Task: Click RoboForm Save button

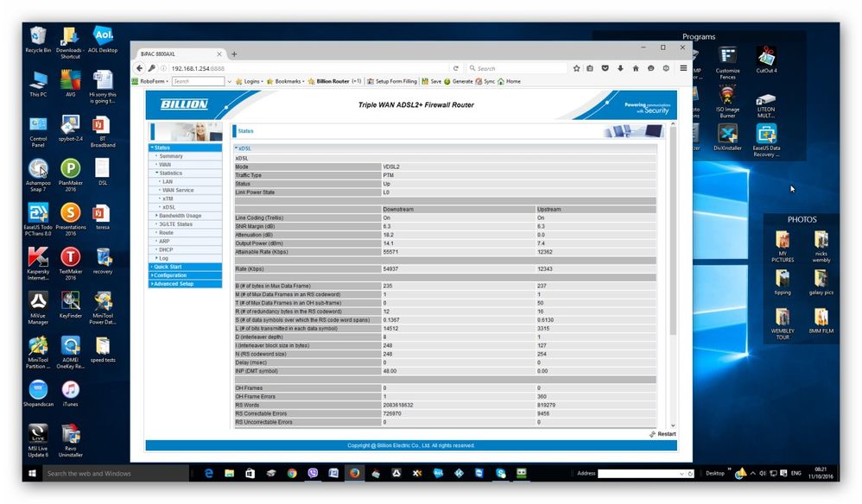Action: click(x=432, y=81)
